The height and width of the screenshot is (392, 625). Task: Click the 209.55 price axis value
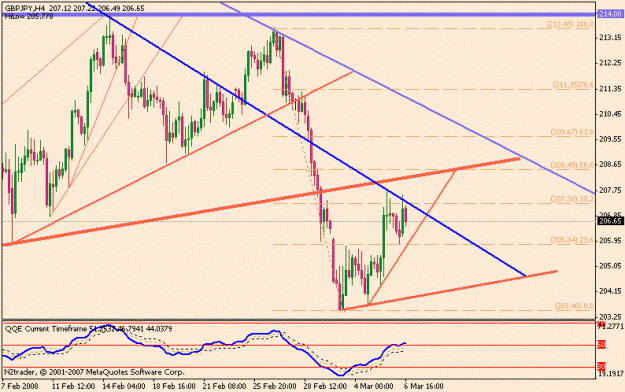(610, 139)
